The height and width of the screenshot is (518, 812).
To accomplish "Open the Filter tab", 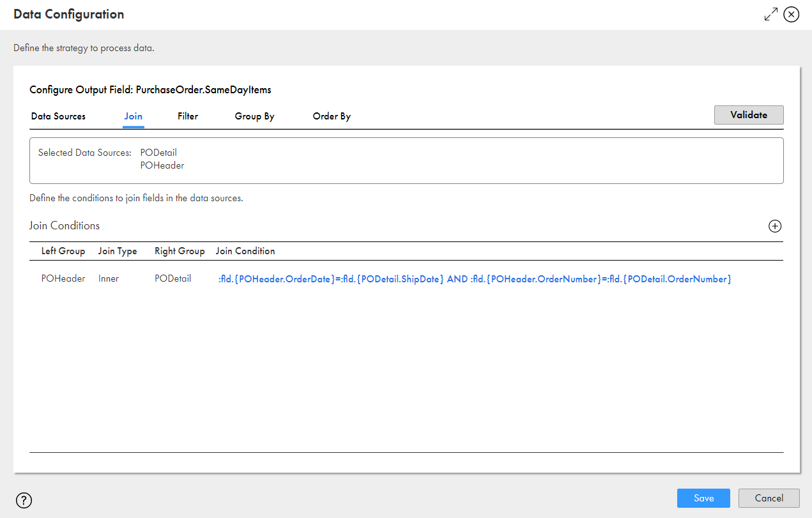I will tap(188, 116).
